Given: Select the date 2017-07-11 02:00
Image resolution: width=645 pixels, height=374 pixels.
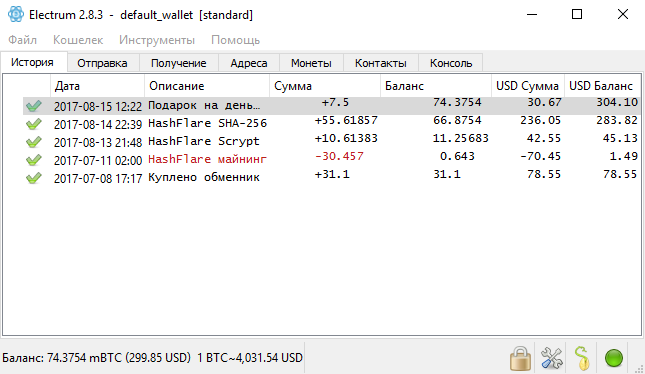Looking at the screenshot, I should pos(98,160).
